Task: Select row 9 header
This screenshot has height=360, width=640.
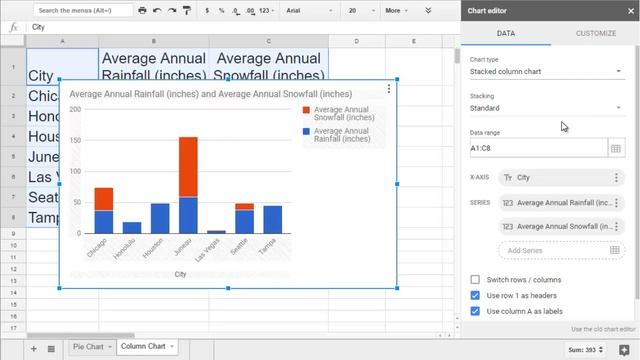Action: tap(13, 233)
